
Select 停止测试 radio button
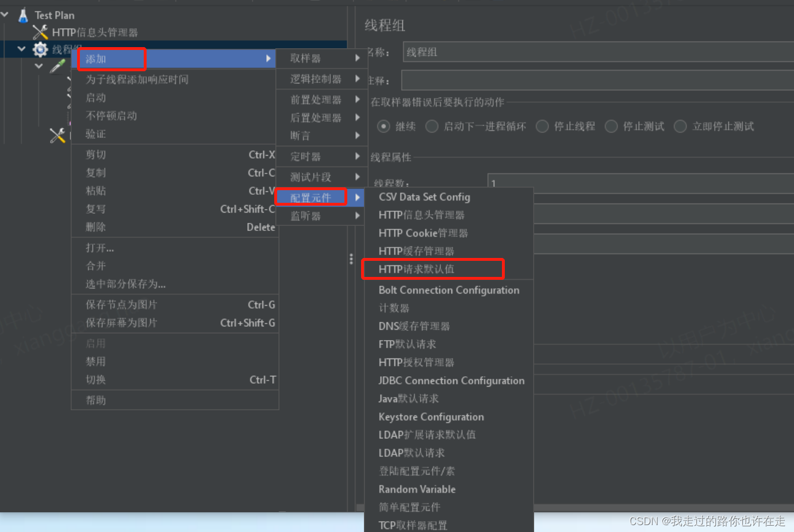coord(611,126)
